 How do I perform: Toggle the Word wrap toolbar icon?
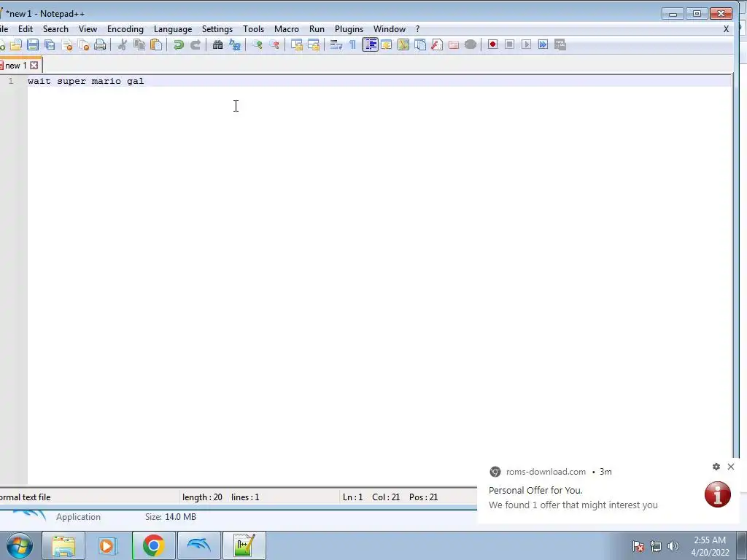(x=336, y=44)
